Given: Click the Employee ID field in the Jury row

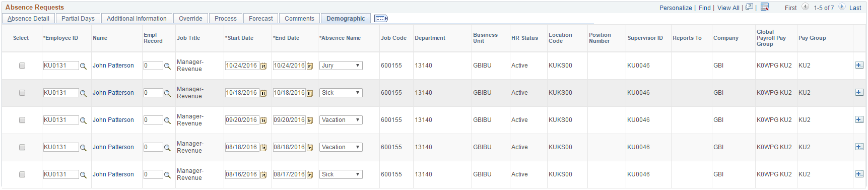Looking at the screenshot, I should [61, 66].
